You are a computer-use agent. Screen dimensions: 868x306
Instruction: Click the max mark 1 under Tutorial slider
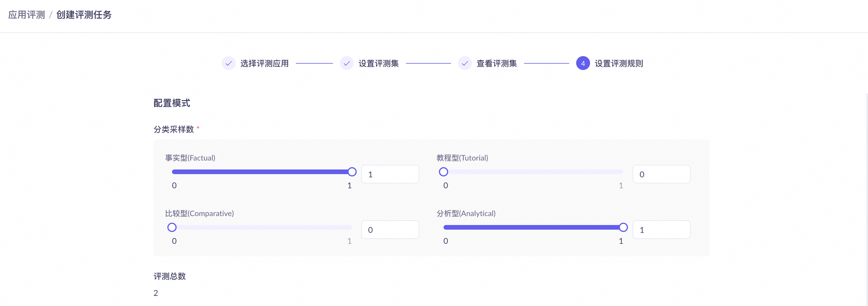[x=621, y=185]
